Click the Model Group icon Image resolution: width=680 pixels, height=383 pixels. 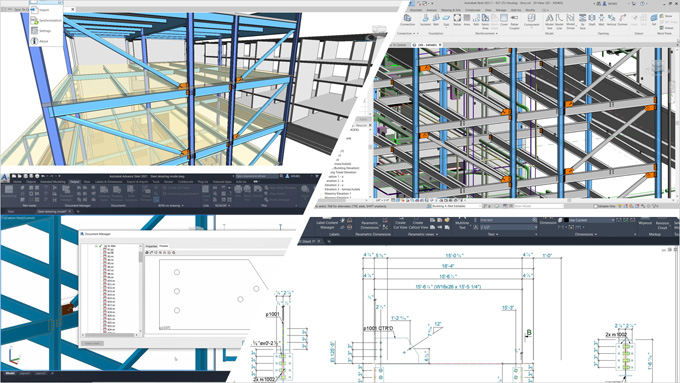click(x=570, y=21)
